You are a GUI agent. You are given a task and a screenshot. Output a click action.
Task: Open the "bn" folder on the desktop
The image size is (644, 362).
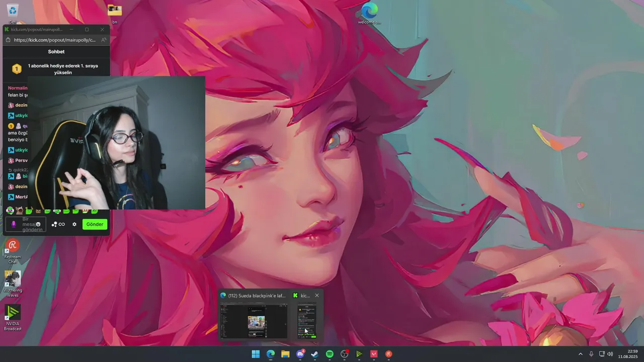click(115, 13)
